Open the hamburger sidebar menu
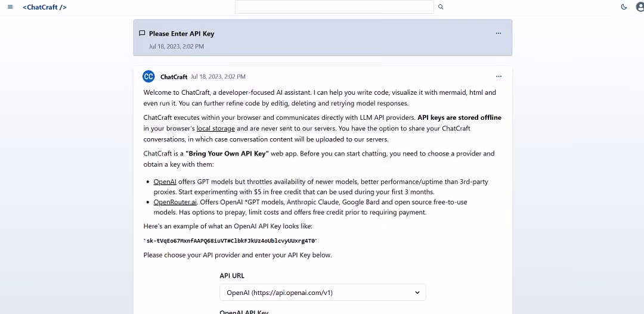Image resolution: width=644 pixels, height=314 pixels. coord(10,7)
